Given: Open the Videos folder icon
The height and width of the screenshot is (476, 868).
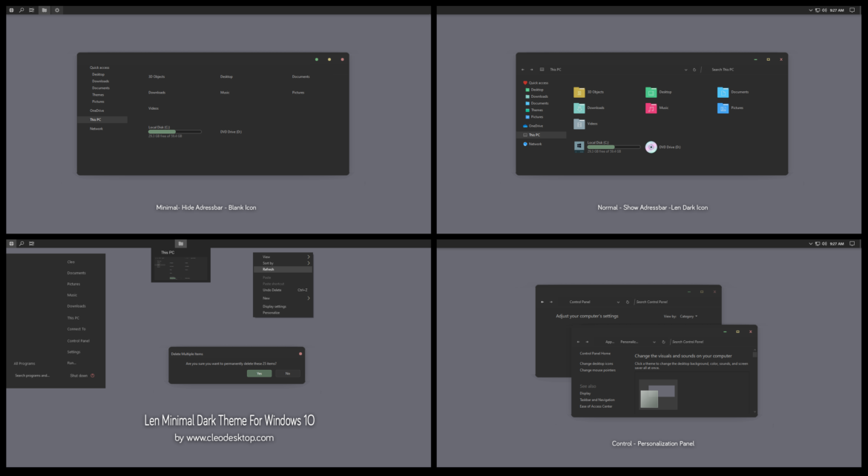Looking at the screenshot, I should point(579,123).
